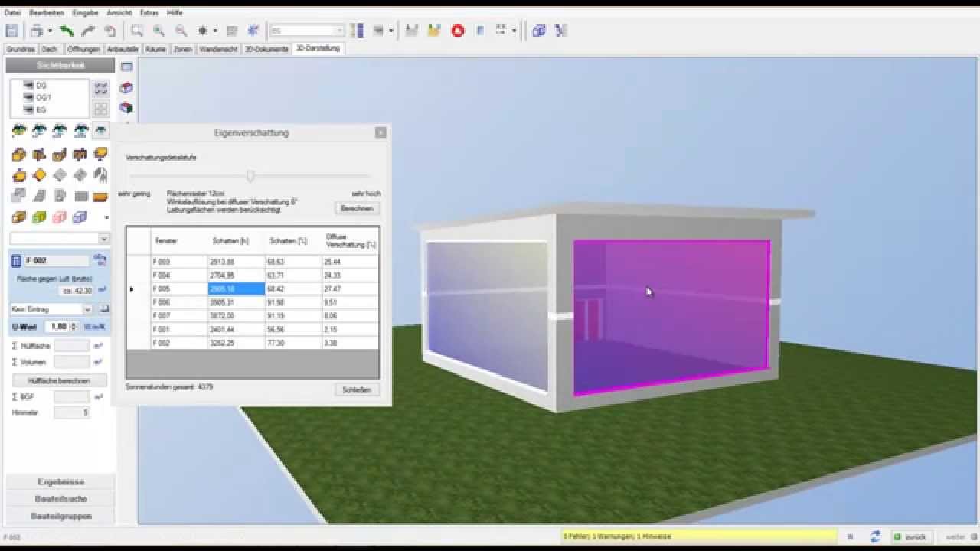The width and height of the screenshot is (980, 551).
Task: Click the Hüllfläche berechnen button
Action: [x=59, y=380]
